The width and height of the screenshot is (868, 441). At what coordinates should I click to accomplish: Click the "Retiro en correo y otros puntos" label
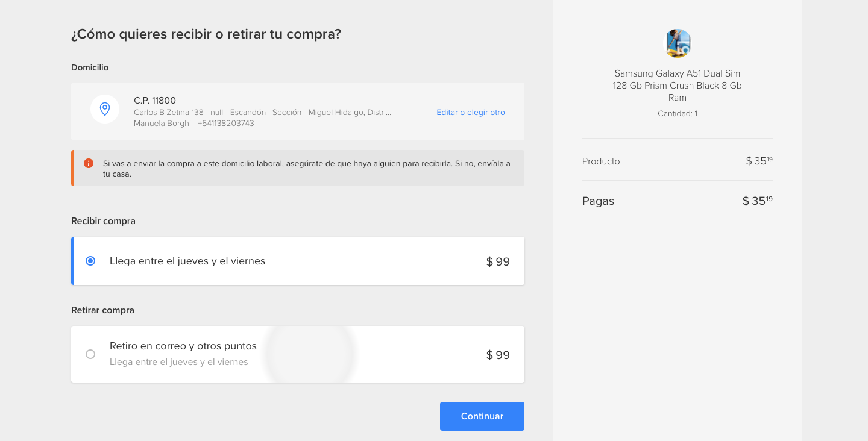click(x=183, y=346)
